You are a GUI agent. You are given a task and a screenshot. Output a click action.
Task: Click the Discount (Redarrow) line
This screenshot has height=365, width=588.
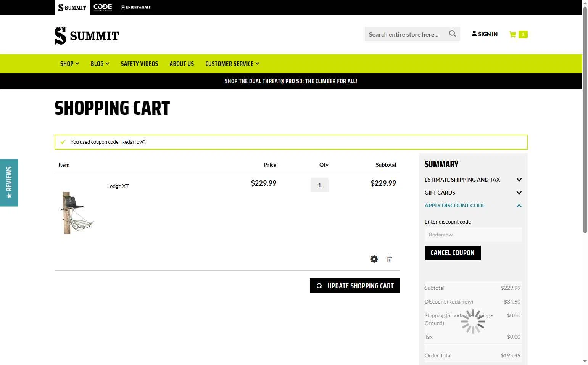472,302
